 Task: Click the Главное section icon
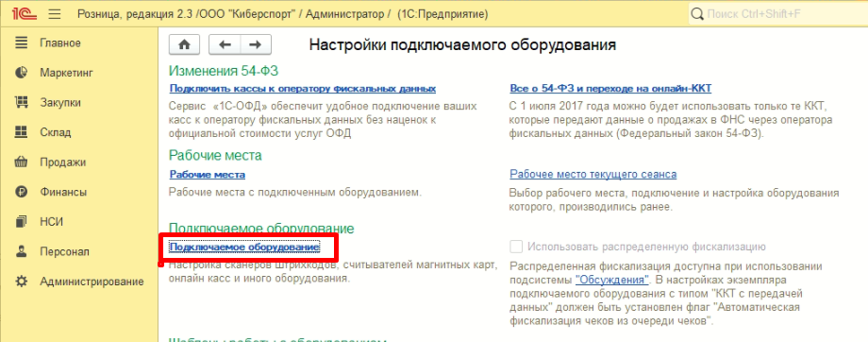click(x=22, y=43)
